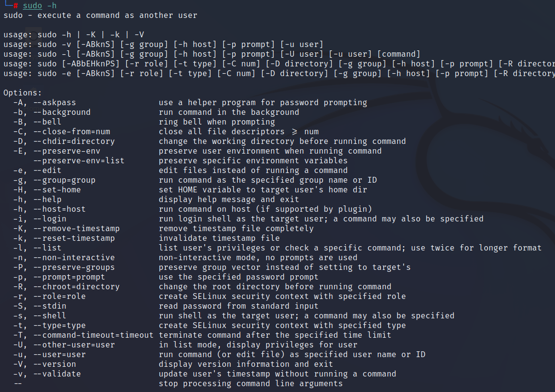
Task: Click the --command-timeout=timeout option text
Action: click(x=94, y=335)
